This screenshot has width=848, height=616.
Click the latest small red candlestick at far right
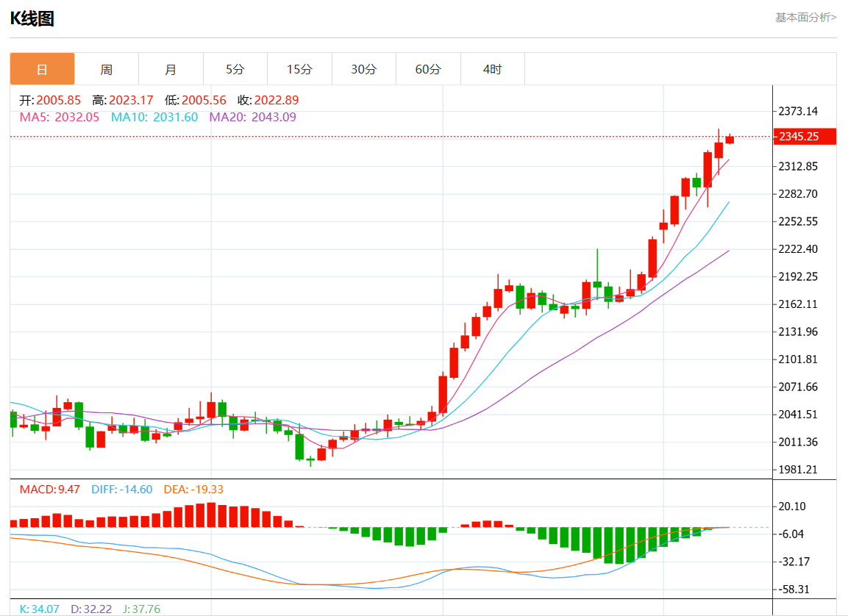click(730, 140)
